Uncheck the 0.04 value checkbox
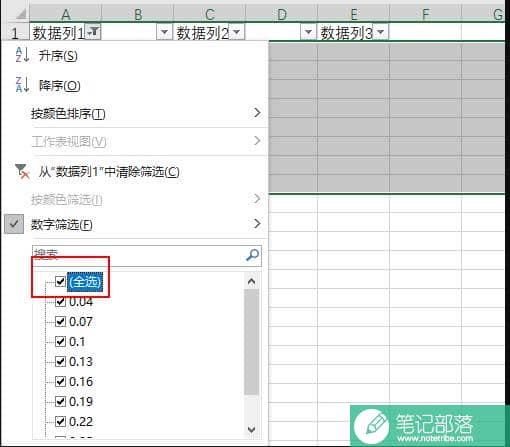This screenshot has width=510, height=447. point(60,302)
